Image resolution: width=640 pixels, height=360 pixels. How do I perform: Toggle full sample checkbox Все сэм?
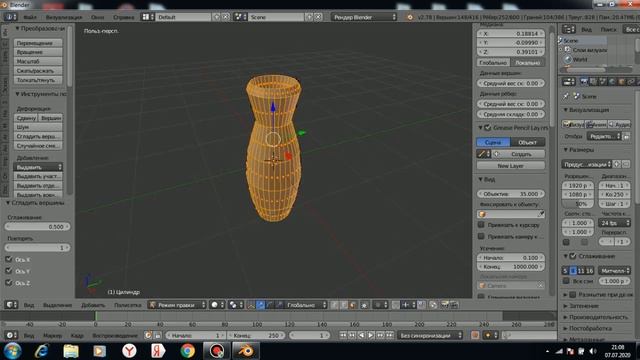pos(566,281)
